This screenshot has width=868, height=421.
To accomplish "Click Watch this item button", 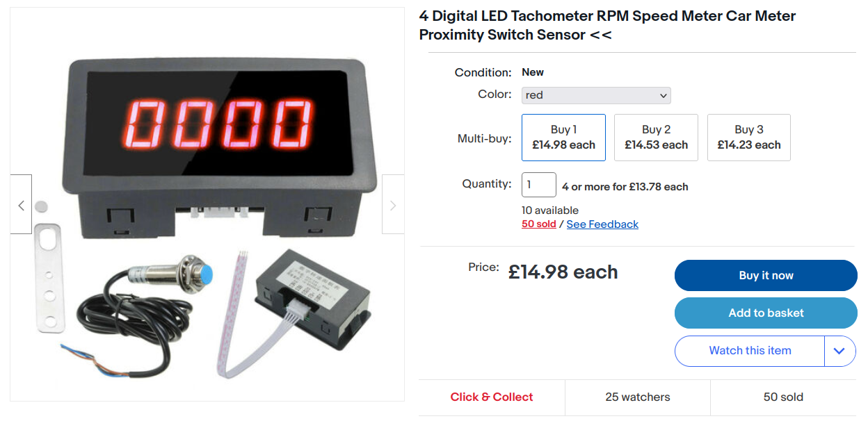I will (750, 351).
